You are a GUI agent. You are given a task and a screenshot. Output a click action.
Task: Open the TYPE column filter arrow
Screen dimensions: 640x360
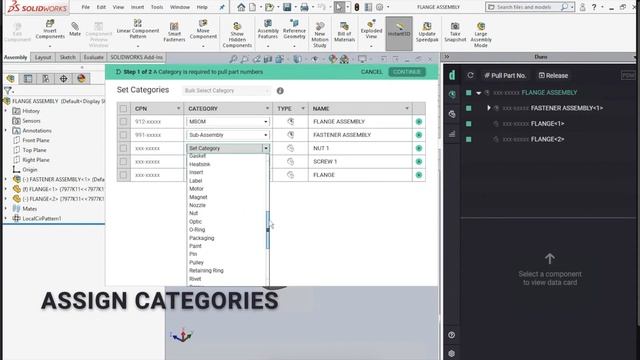[303, 109]
